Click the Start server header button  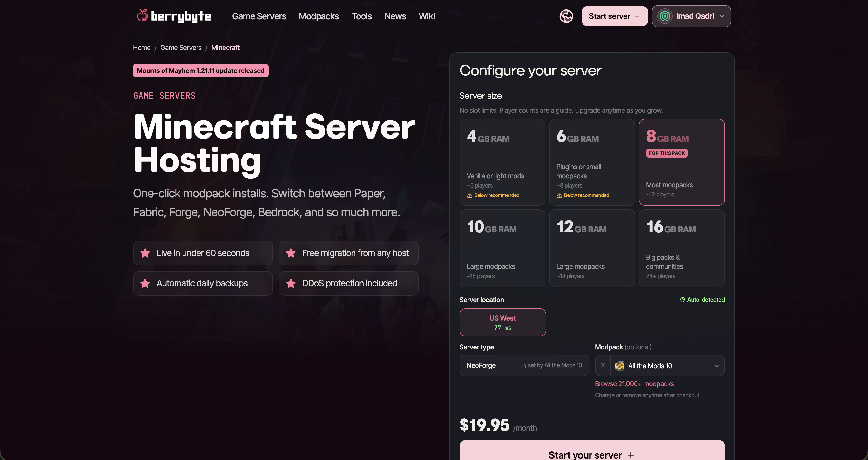(615, 16)
